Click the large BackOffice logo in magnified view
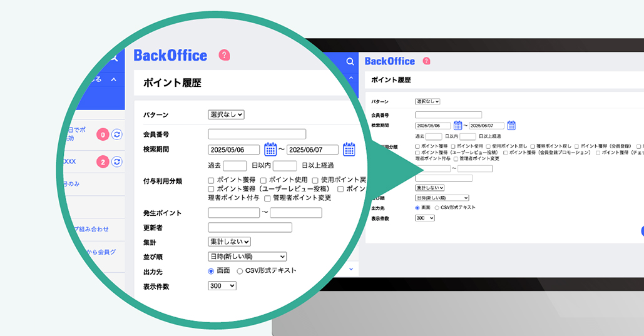 click(x=170, y=55)
